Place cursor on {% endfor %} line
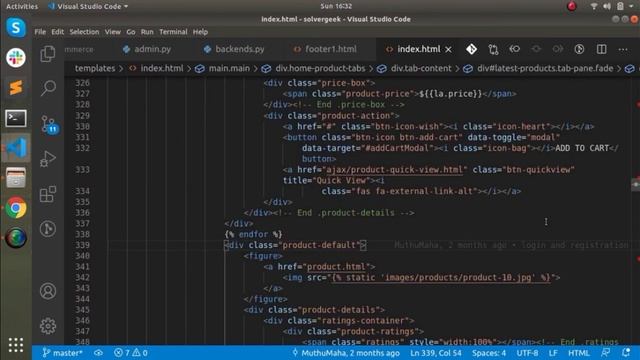This screenshot has width=640, height=360. [253, 234]
